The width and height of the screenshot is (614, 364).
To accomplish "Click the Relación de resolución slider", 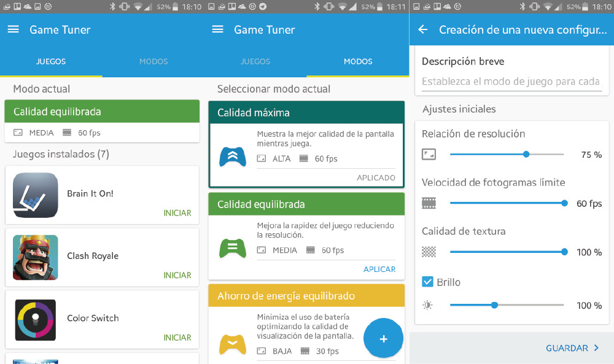I will coord(507,154).
